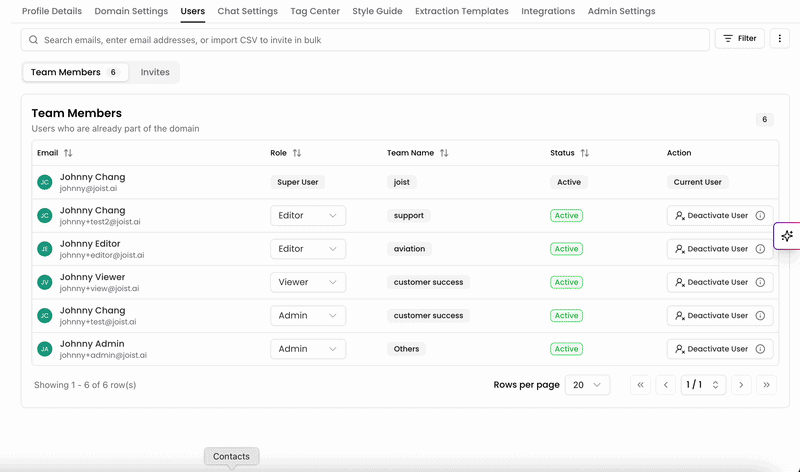Open role dropdown for johnny+test2@joist.ai
This screenshot has height=472, width=800.
[308, 215]
